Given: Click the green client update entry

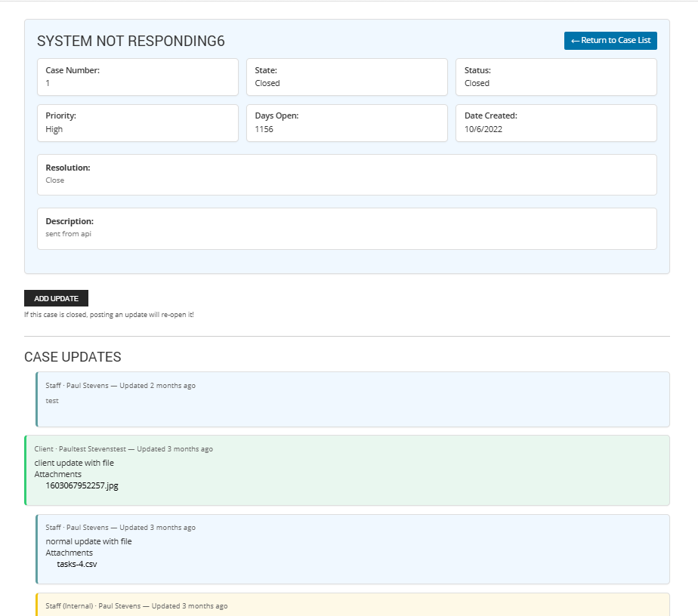Looking at the screenshot, I should tap(352, 470).
